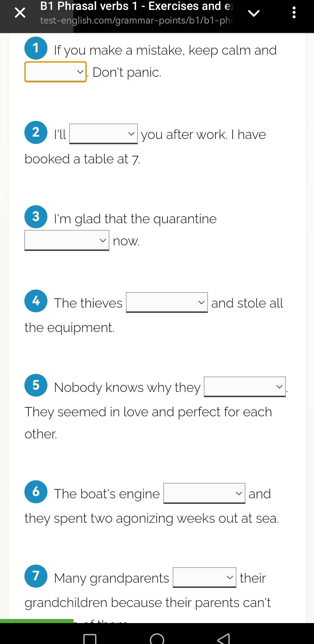
Task: Open dropdown for question 1 answer
Action: 56,72
